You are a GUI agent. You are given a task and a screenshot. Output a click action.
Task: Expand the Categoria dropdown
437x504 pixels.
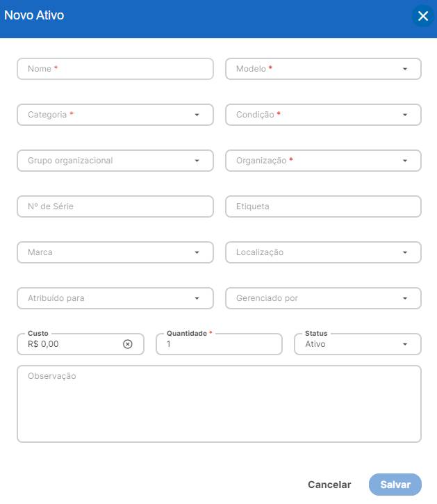(115, 115)
